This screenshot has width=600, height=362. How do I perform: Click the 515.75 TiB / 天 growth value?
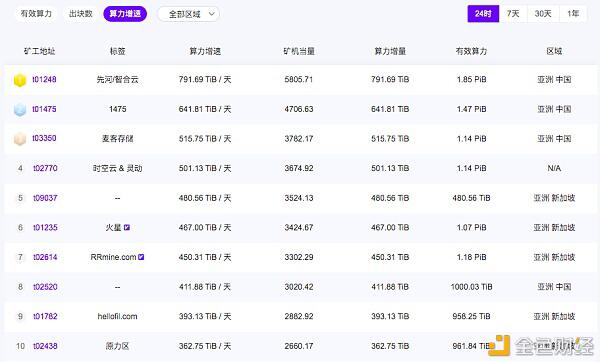pyautogui.click(x=205, y=139)
